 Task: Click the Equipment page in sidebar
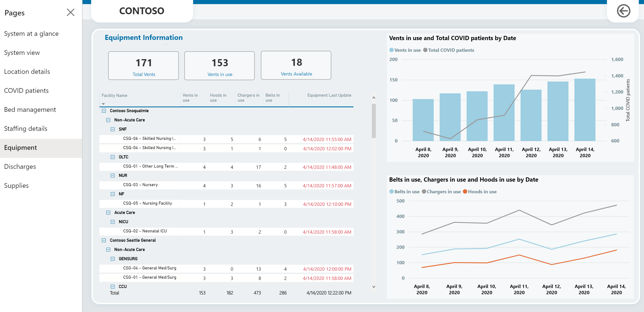[x=20, y=147]
